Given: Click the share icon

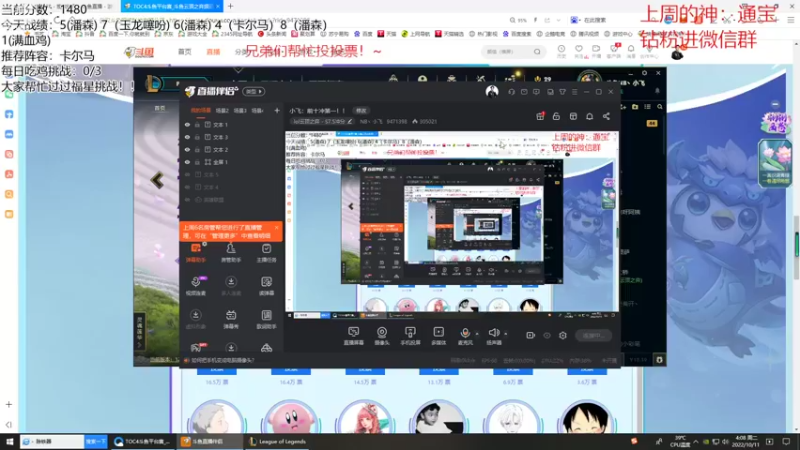Looking at the screenshot, I should 606,116.
